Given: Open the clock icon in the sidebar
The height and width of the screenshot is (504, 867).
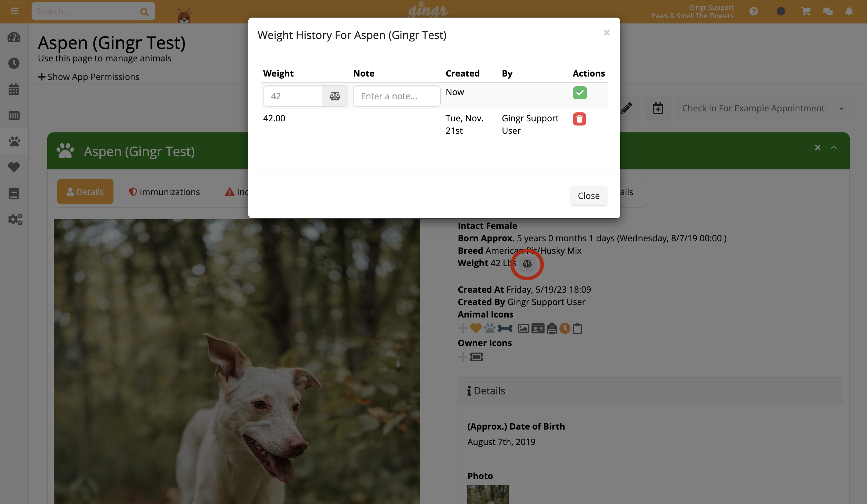Looking at the screenshot, I should tap(14, 63).
